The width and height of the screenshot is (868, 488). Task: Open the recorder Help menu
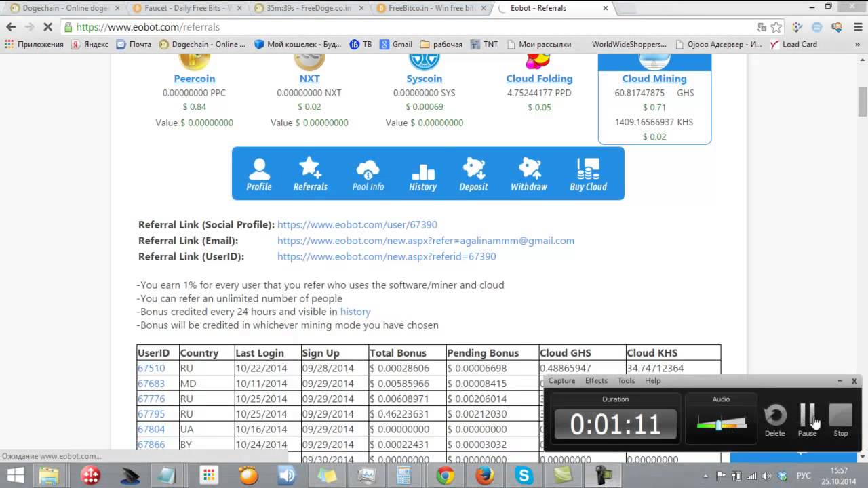pyautogui.click(x=652, y=381)
